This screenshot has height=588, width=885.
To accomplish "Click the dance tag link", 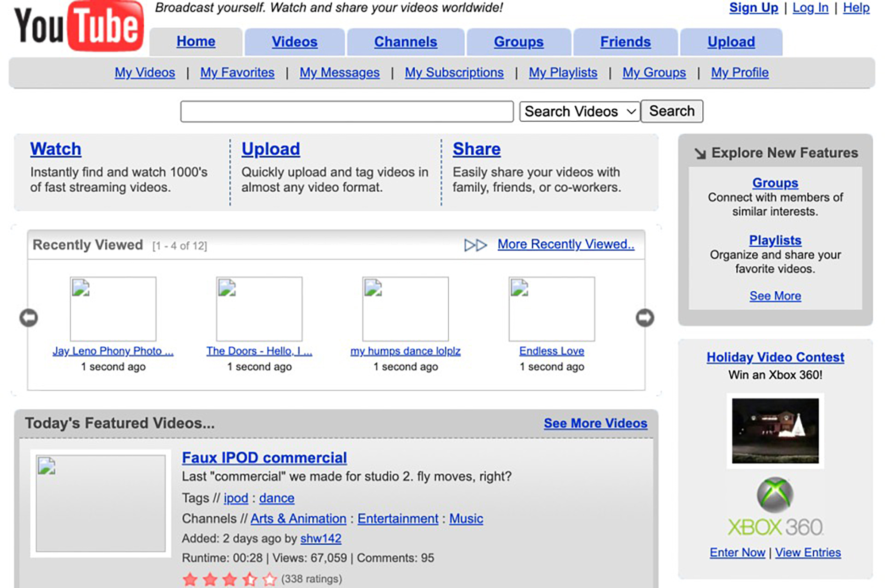I will 277,498.
